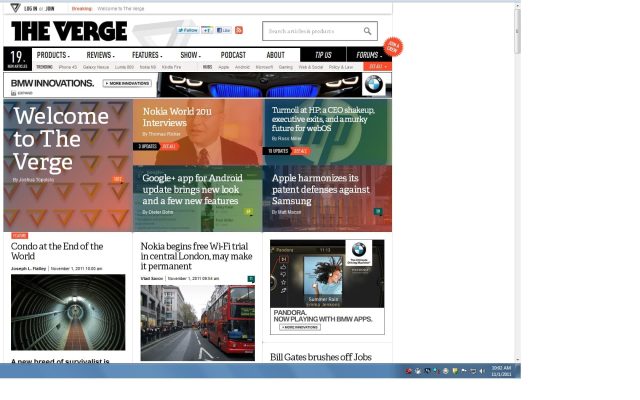Open comment bubble on Nokia Wi-Fi article

point(251,279)
